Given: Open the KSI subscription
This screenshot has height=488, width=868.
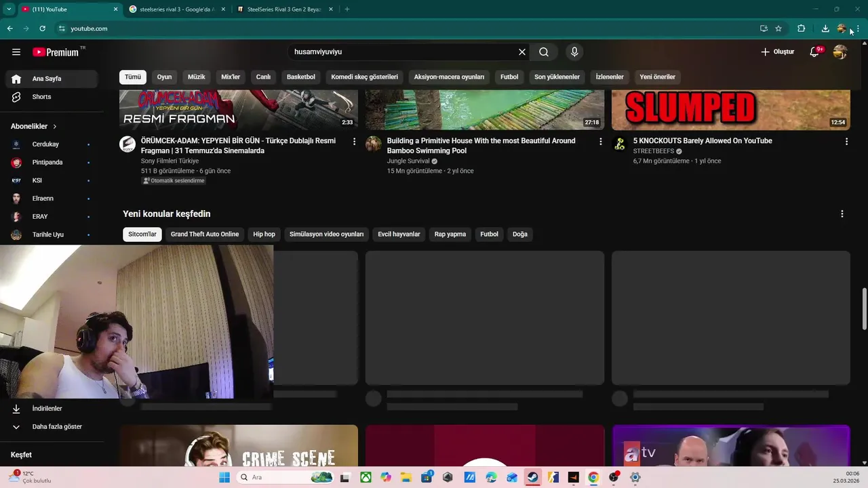Looking at the screenshot, I should click(50, 180).
